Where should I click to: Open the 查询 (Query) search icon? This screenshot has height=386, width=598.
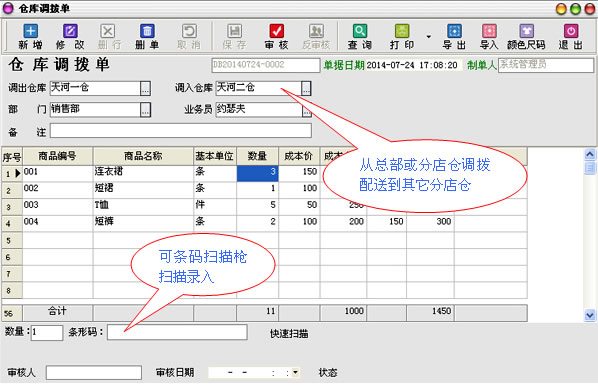pyautogui.click(x=360, y=31)
